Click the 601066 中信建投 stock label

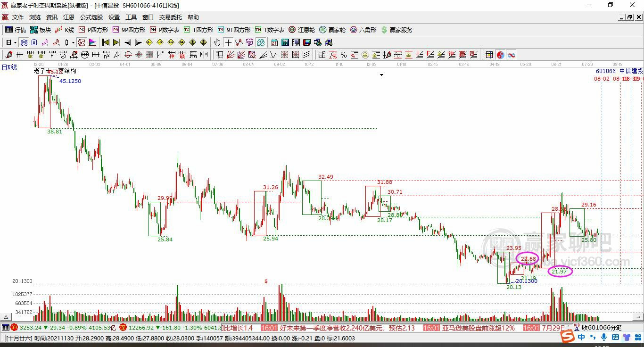619,71
